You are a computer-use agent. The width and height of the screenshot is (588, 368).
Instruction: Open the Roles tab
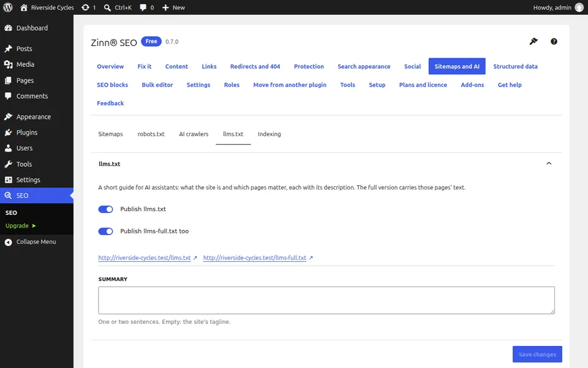[232, 85]
